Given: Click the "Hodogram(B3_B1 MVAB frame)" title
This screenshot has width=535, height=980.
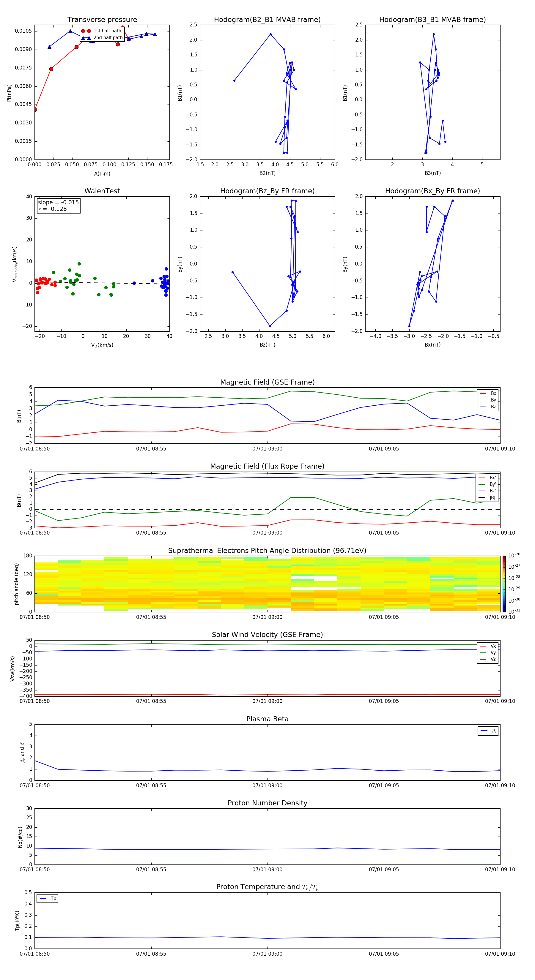Looking at the screenshot, I should click(432, 20).
